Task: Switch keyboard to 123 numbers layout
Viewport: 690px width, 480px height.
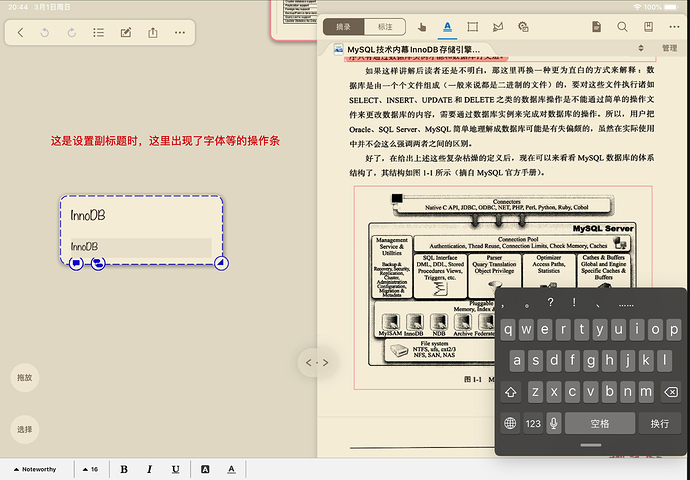Action: point(533,423)
